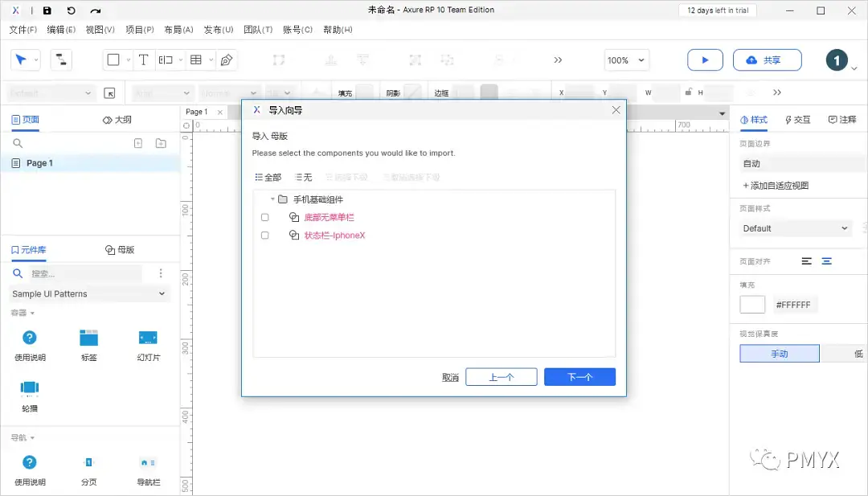
Task: Open the 文件 menu
Action: [22, 30]
